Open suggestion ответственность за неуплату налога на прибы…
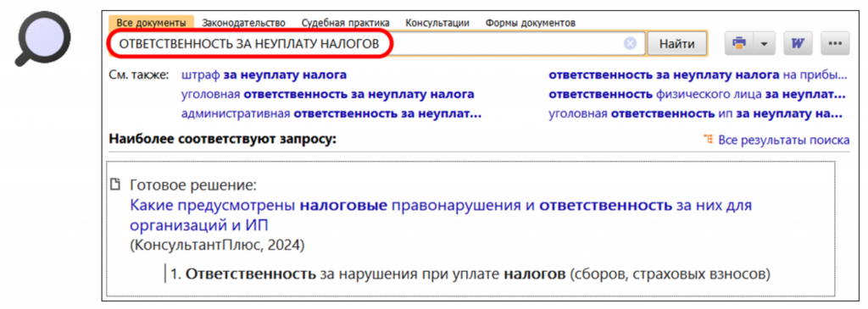 point(698,74)
